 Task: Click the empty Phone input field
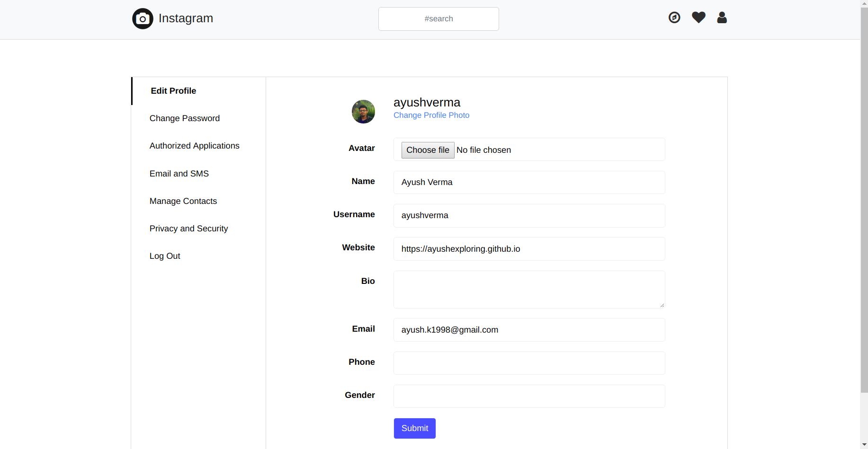pos(529,363)
